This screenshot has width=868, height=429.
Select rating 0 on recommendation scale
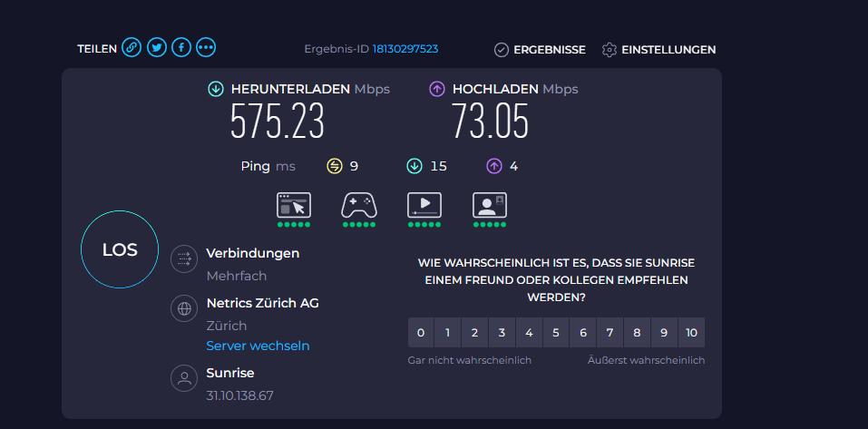pos(421,333)
